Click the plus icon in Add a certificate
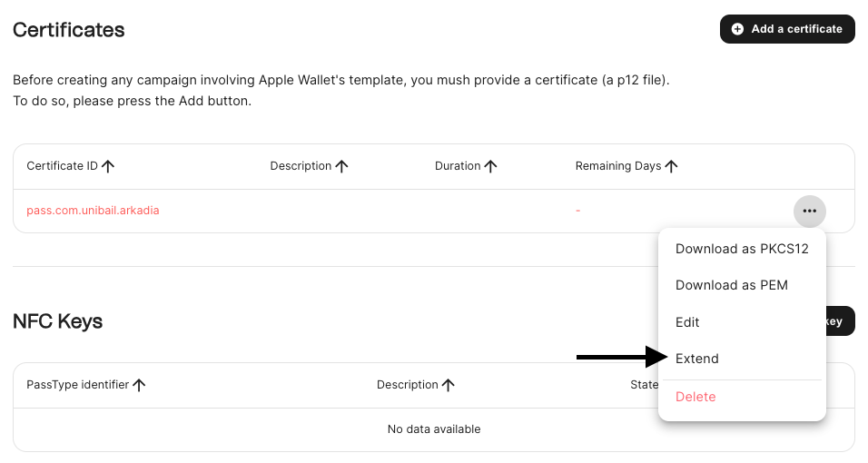 click(737, 29)
